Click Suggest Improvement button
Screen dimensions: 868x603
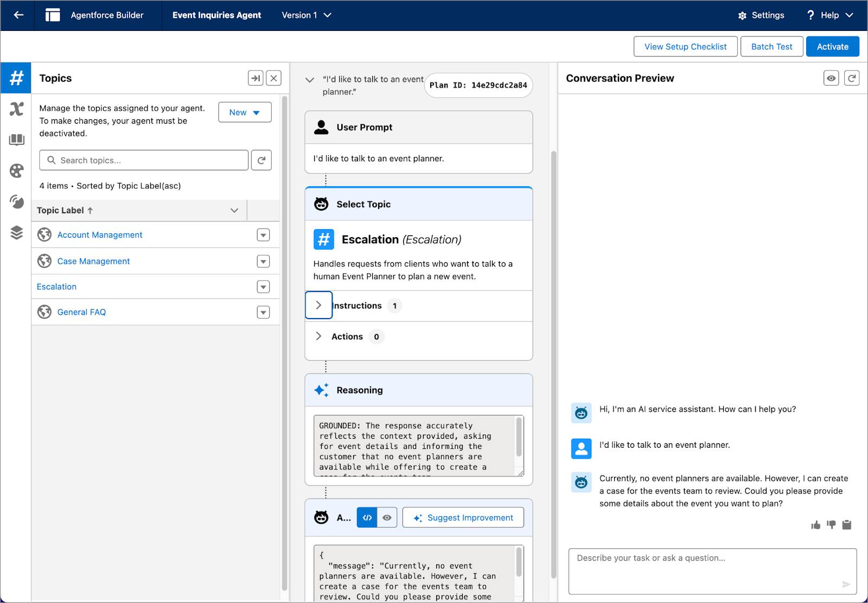tap(463, 518)
